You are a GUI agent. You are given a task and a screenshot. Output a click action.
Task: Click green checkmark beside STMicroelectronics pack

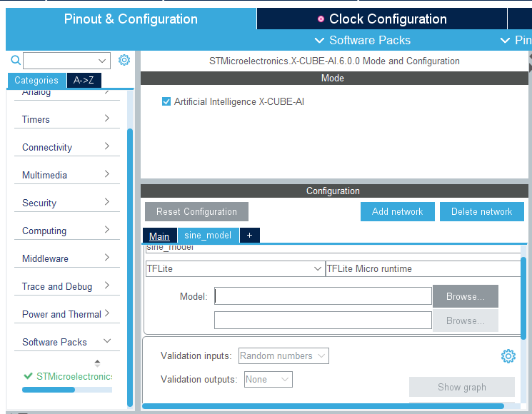click(x=28, y=376)
